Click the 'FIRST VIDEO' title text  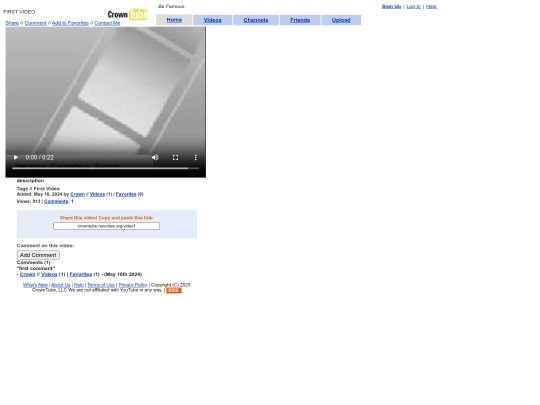tap(19, 12)
